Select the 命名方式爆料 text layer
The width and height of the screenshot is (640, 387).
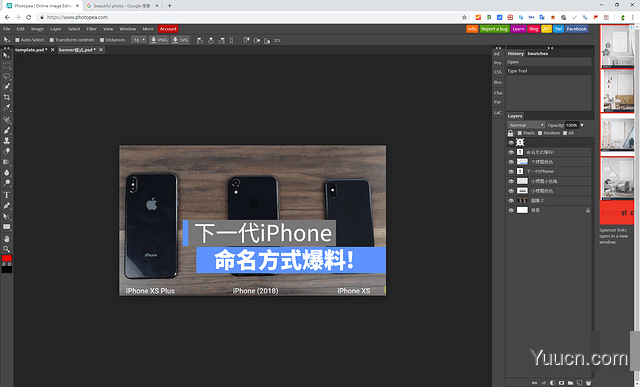pyautogui.click(x=549, y=152)
